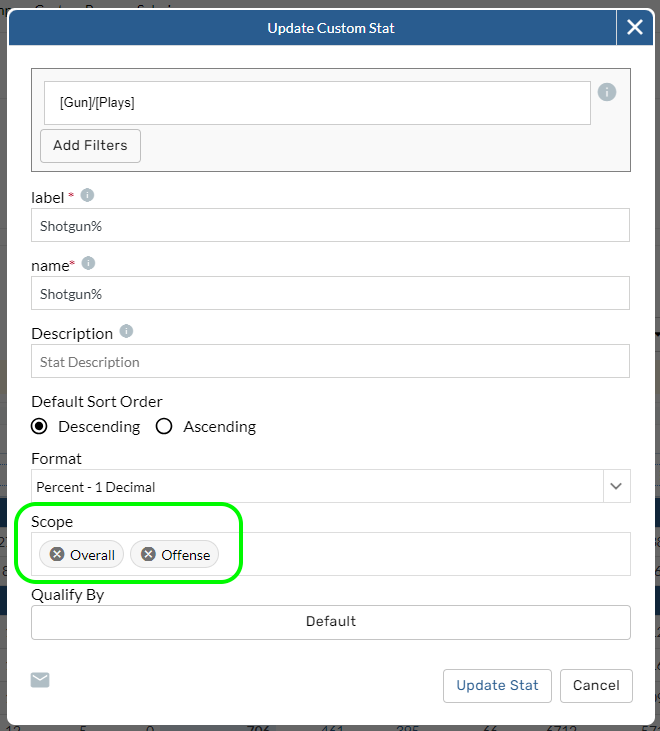Click the info icon next to name
The height and width of the screenshot is (731, 660).
point(88,263)
